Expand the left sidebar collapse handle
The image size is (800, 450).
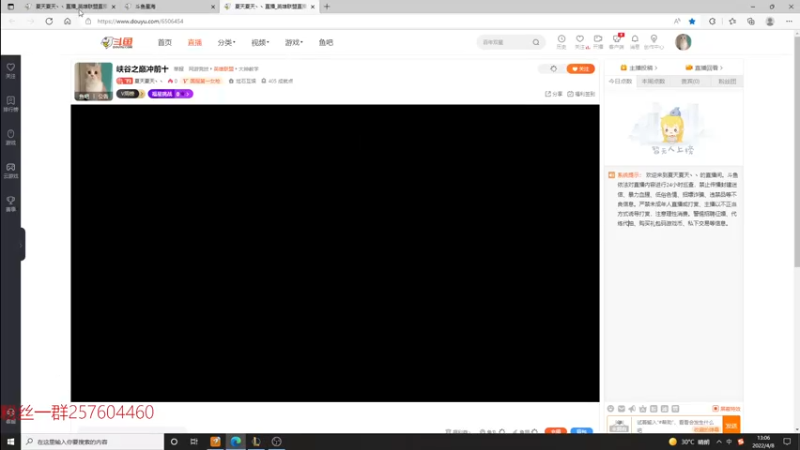pos(22,244)
